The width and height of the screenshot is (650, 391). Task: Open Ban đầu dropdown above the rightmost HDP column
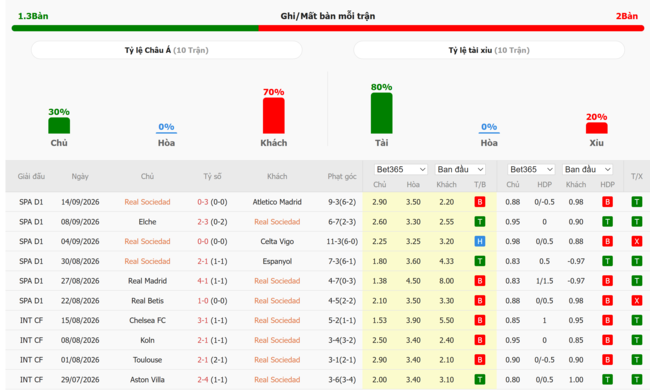tap(587, 169)
